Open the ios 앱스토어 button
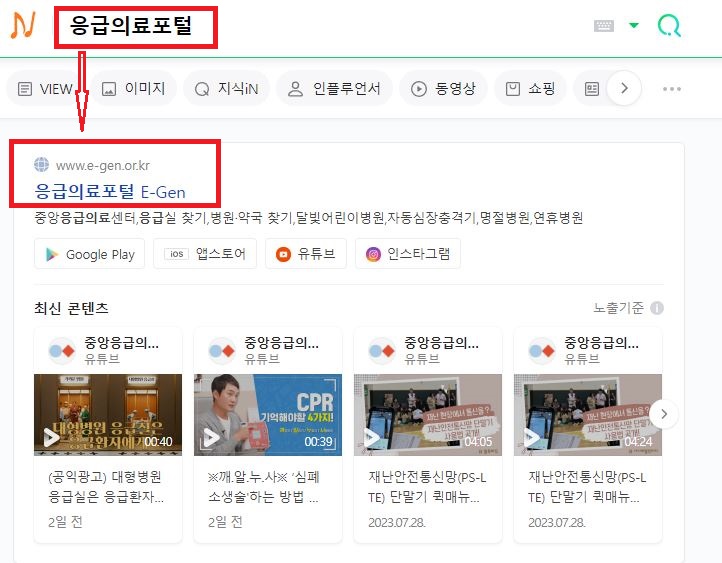The image size is (722, 563). [205, 254]
